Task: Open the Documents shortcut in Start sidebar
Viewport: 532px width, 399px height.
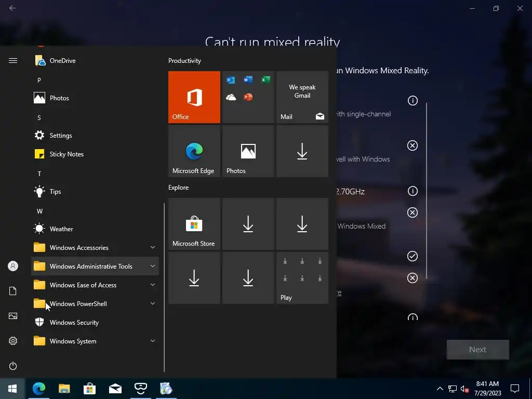Action: (x=13, y=291)
